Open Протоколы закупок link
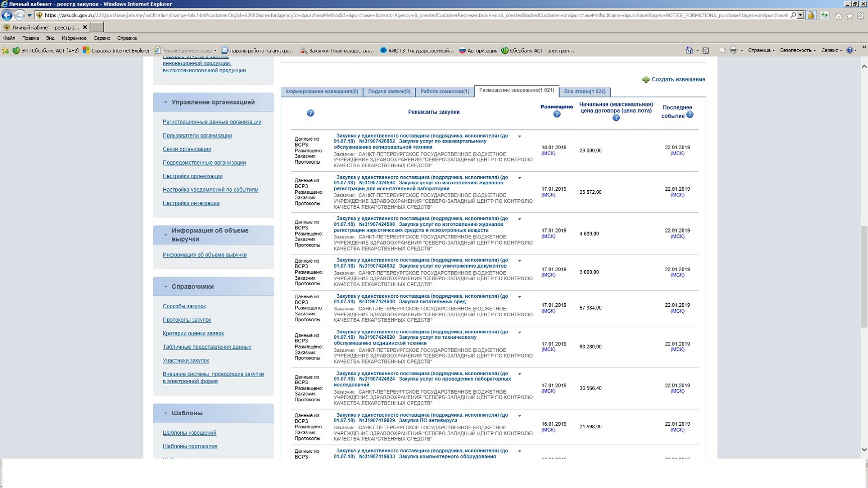The height and width of the screenshot is (488, 868). [187, 320]
